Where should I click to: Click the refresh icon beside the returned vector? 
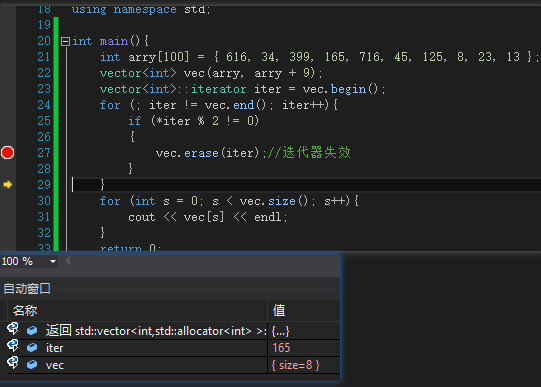click(13, 329)
